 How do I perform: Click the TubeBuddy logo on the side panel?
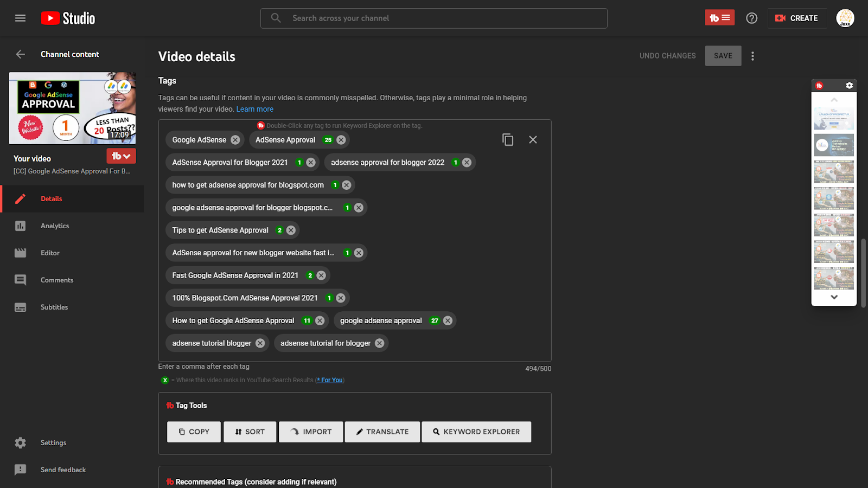[x=819, y=86]
